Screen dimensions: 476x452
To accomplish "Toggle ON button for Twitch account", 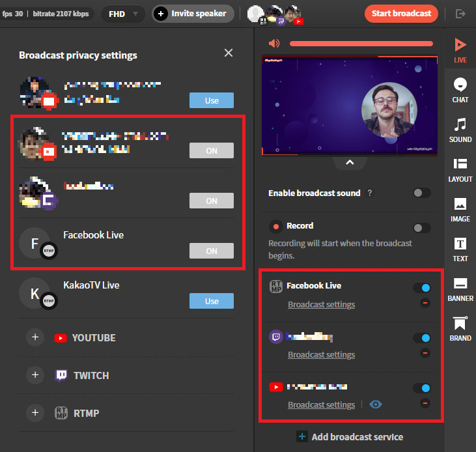I will [212, 201].
